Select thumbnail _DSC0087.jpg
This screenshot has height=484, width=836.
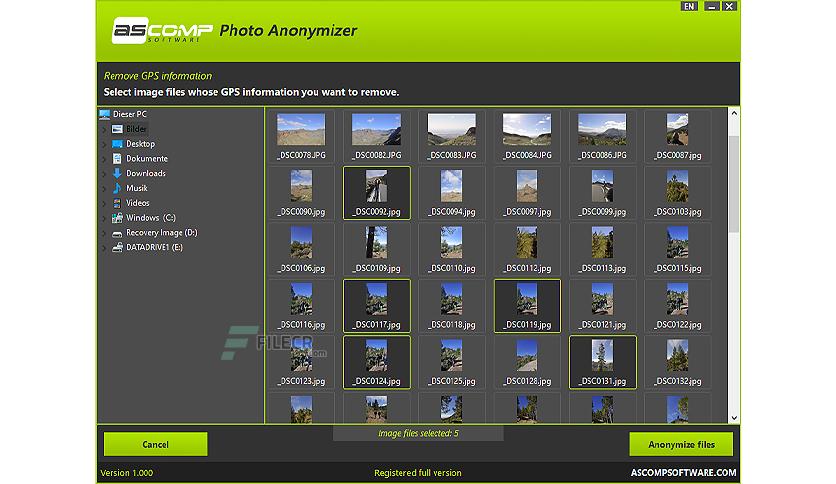[x=678, y=136]
